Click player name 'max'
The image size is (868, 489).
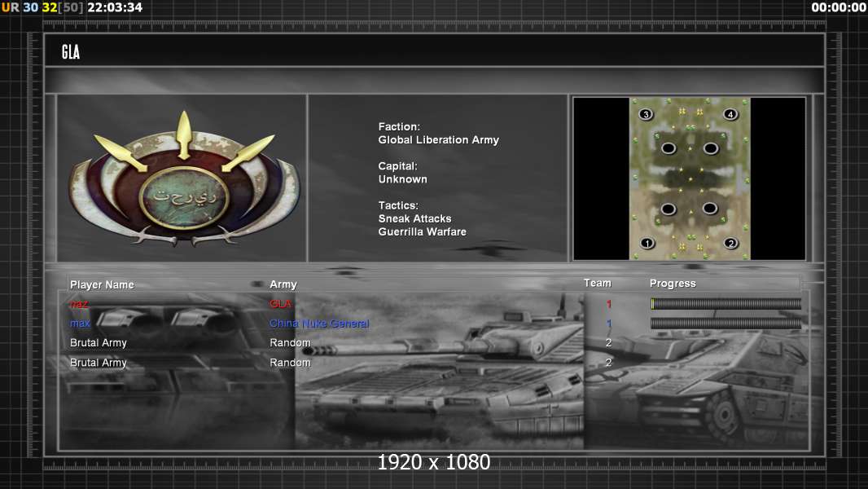[80, 324]
